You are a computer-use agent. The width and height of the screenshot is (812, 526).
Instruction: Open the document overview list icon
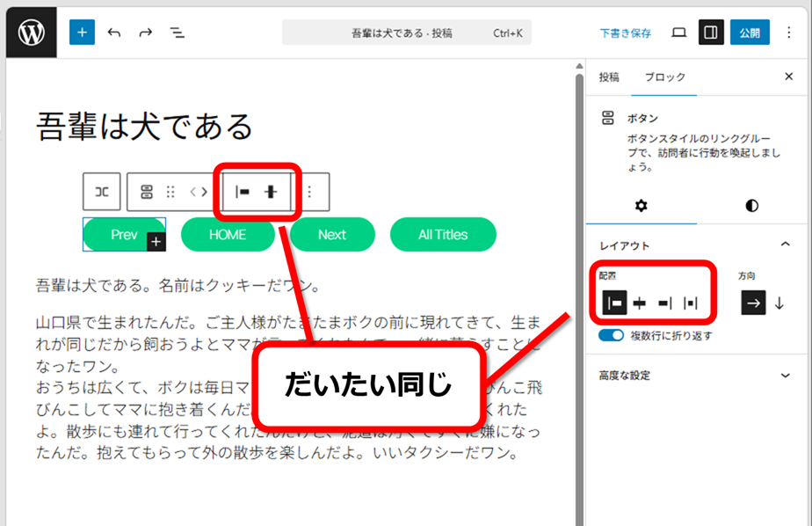[x=178, y=33]
